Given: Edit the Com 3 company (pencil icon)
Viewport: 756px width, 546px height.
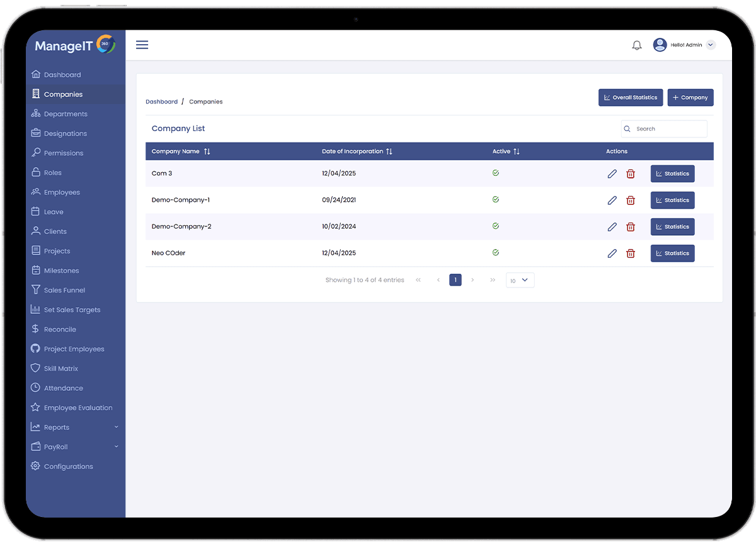Looking at the screenshot, I should (612, 174).
